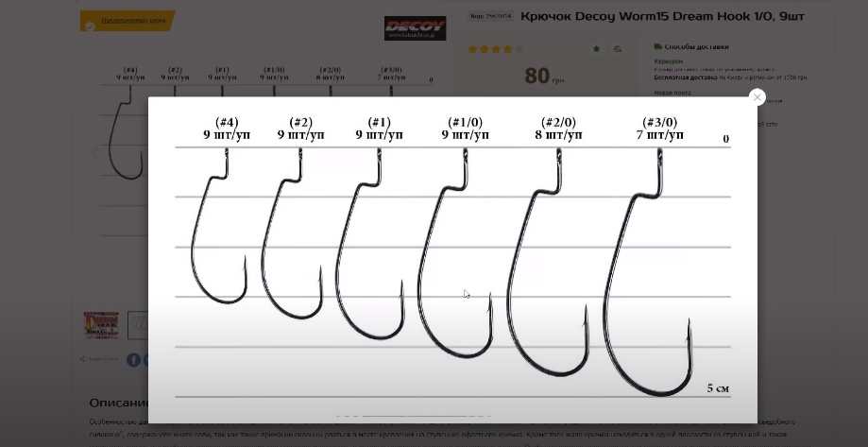Viewport: 868px width, 447px height.
Task: Share the product via Facebook icon
Action: point(133,359)
